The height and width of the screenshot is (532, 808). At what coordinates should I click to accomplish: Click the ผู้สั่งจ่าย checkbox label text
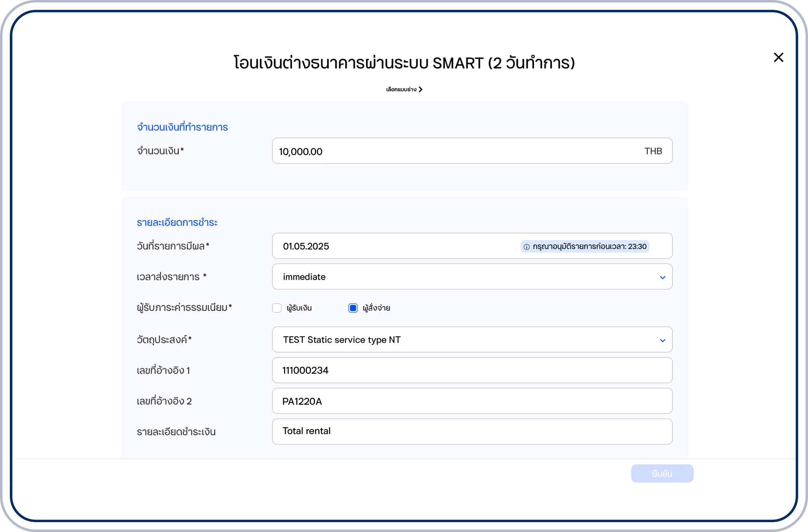click(376, 308)
